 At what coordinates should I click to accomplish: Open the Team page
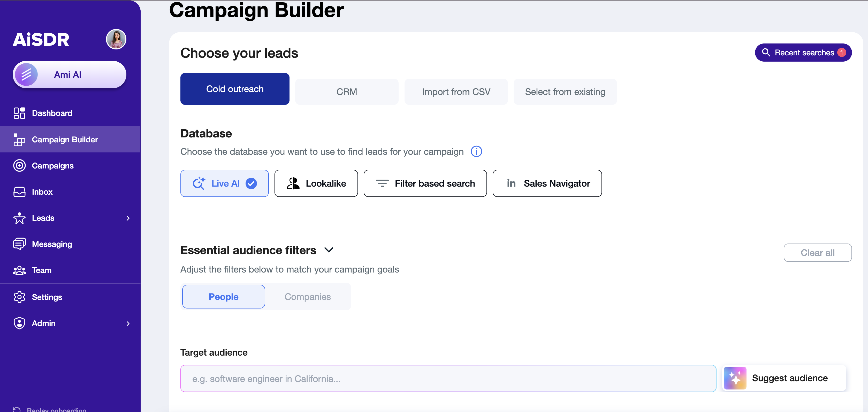pyautogui.click(x=70, y=270)
